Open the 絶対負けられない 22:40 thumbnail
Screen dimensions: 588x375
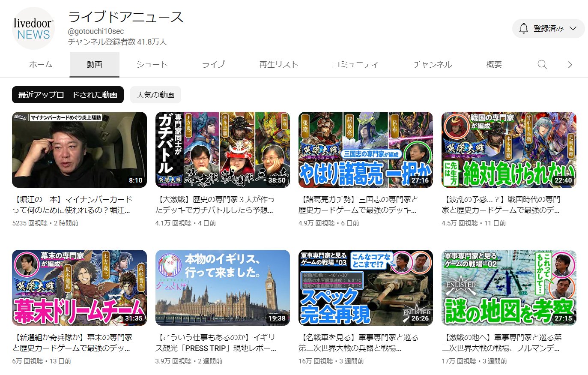(x=509, y=150)
